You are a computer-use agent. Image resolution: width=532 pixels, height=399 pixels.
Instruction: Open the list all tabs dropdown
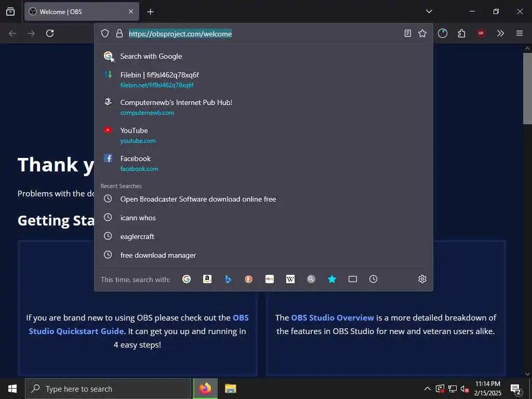(x=429, y=11)
